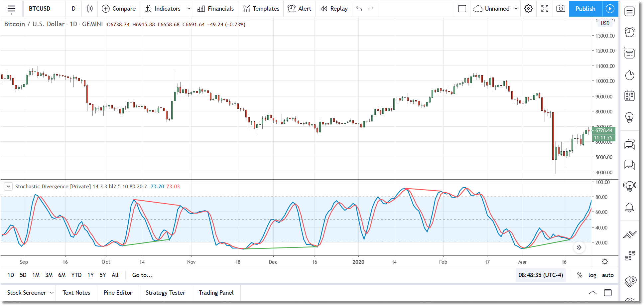The height and width of the screenshot is (306, 644).
Task: Expand the layout dropdown next to Unnamed
Action: [x=516, y=9]
